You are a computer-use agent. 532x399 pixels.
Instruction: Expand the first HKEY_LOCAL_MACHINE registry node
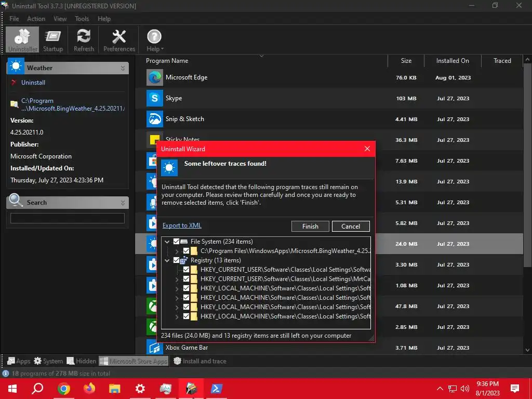click(177, 289)
